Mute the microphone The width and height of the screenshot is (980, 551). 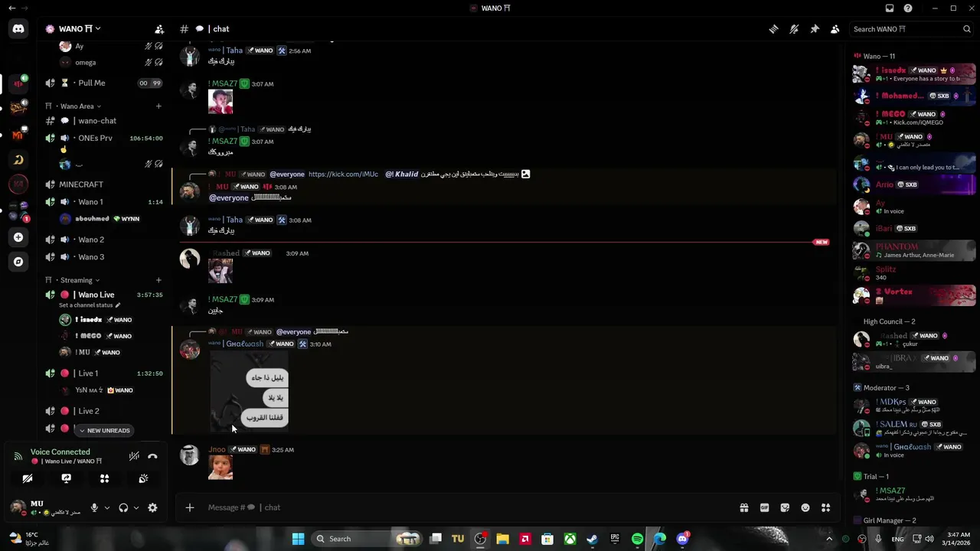click(x=94, y=507)
